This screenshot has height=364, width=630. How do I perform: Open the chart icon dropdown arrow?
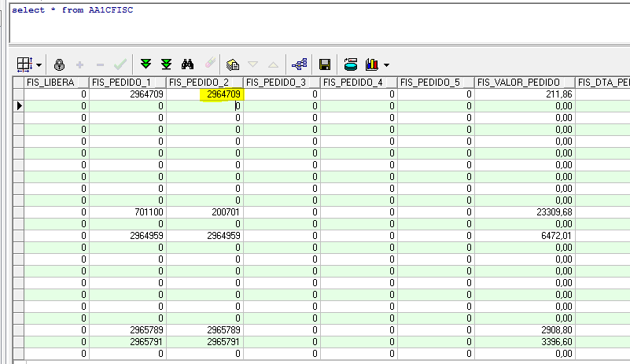(x=386, y=65)
